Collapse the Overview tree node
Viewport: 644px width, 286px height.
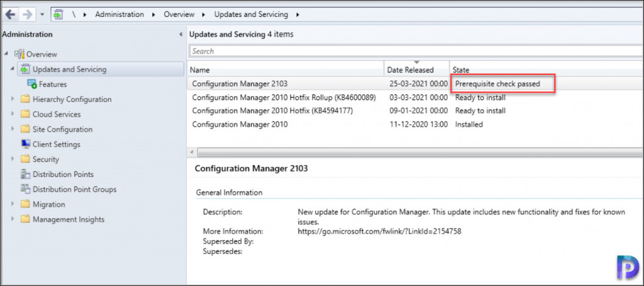6,54
